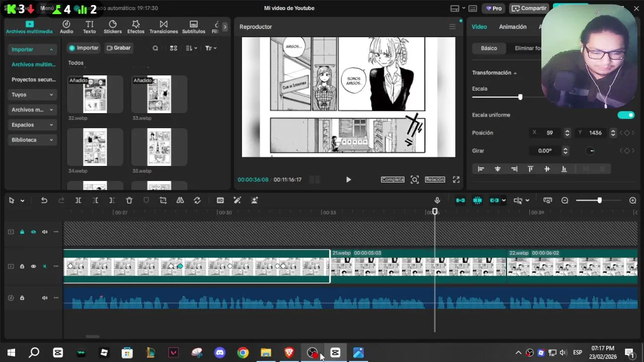Screen dimensions: 644x362
Task: Delete the selected clip with trash icon
Action: pos(129,200)
